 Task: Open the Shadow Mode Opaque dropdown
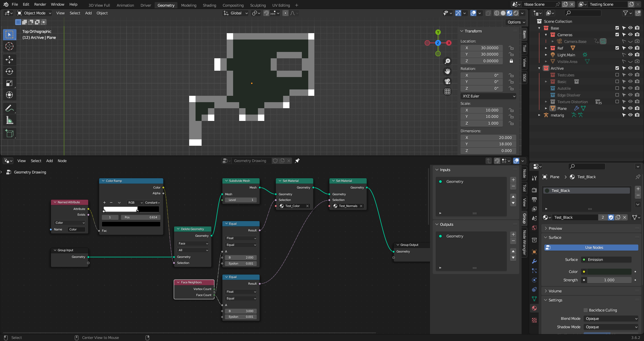coord(611,327)
